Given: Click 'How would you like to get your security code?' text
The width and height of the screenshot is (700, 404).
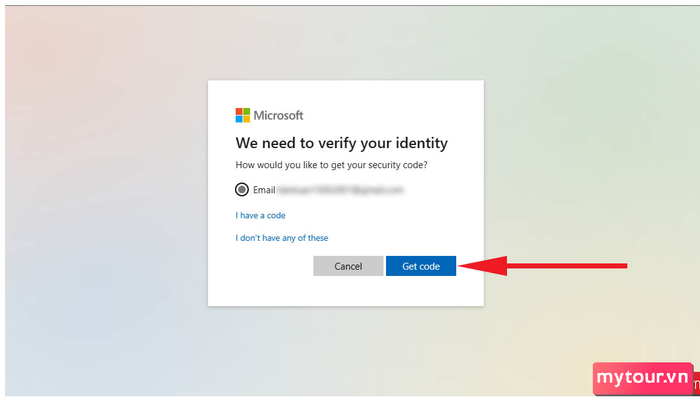Looking at the screenshot, I should point(331,165).
